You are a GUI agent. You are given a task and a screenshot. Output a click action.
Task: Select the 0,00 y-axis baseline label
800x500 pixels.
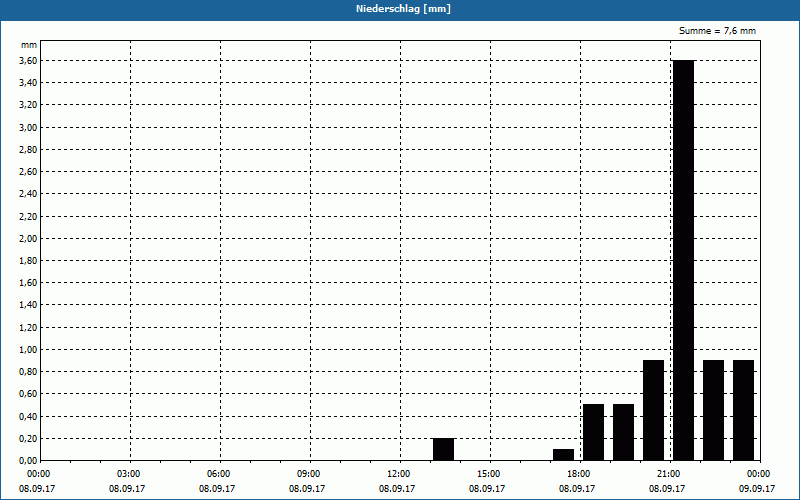28,461
